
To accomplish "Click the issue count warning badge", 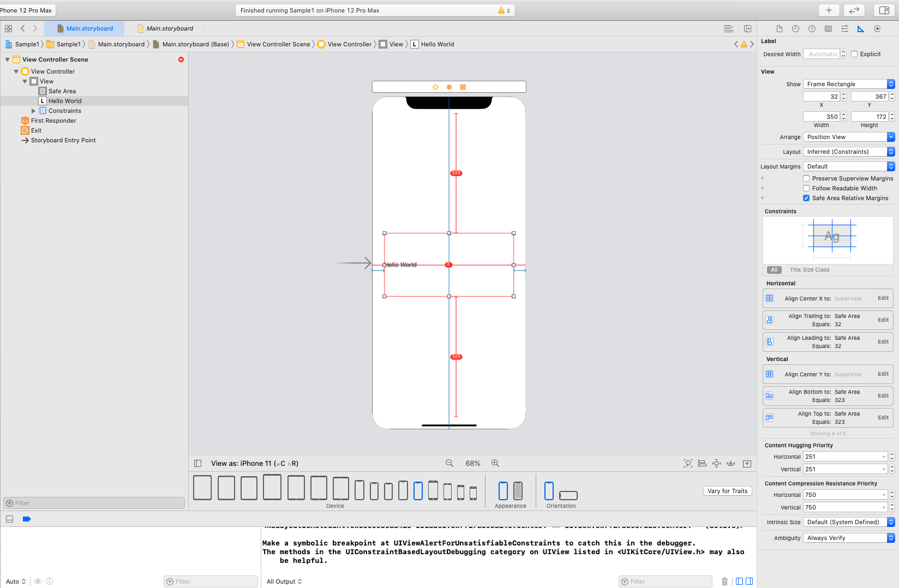I will (x=504, y=10).
